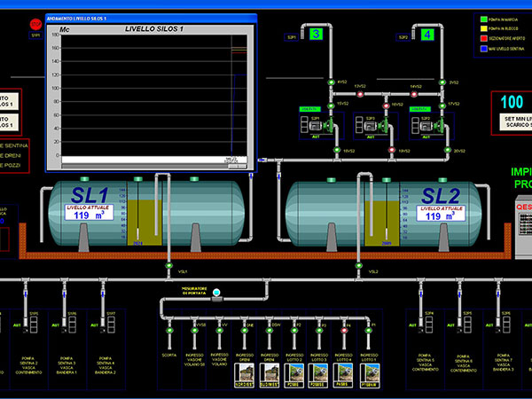Click the green Pompa in Marcia legend swatch
The image size is (532, 399).
pos(482,17)
